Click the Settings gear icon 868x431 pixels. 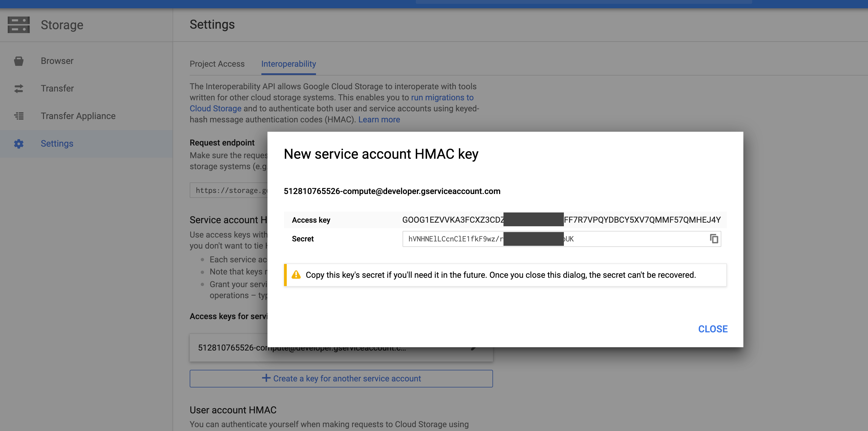click(x=18, y=144)
